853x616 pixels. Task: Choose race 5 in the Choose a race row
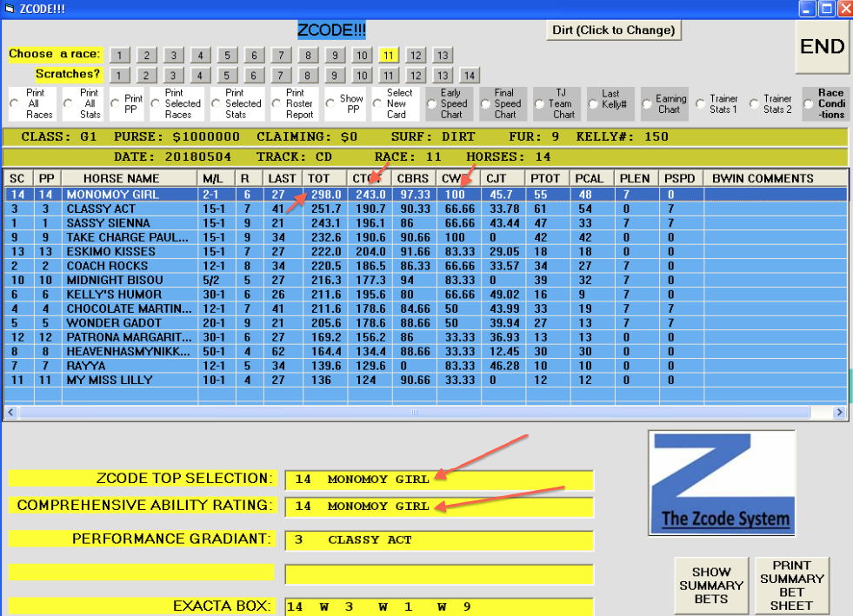tap(228, 56)
